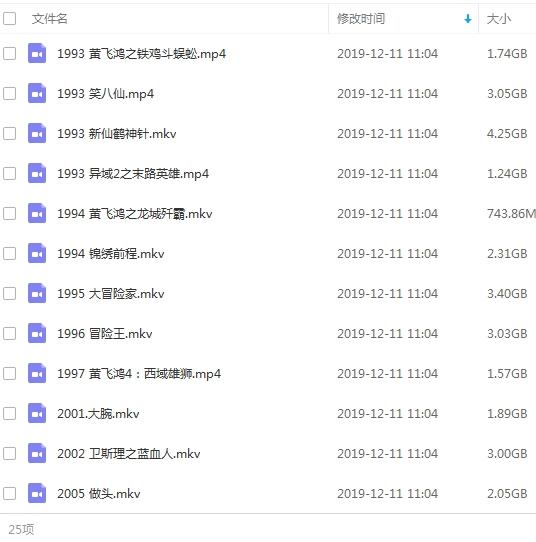Check the box for 黄飞鸿之龙城歼霸.mkv
The width and height of the screenshot is (536, 542).
coord(9,213)
